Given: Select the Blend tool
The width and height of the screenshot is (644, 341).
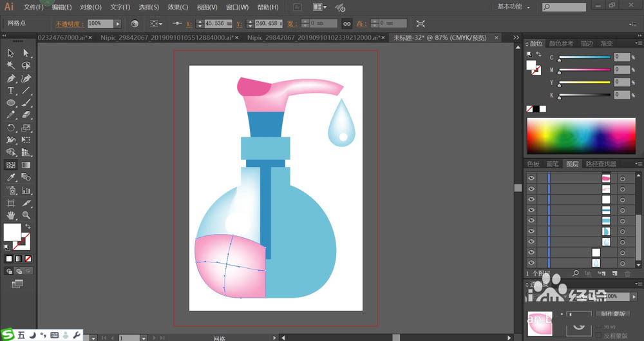Looking at the screenshot, I should 26,177.
